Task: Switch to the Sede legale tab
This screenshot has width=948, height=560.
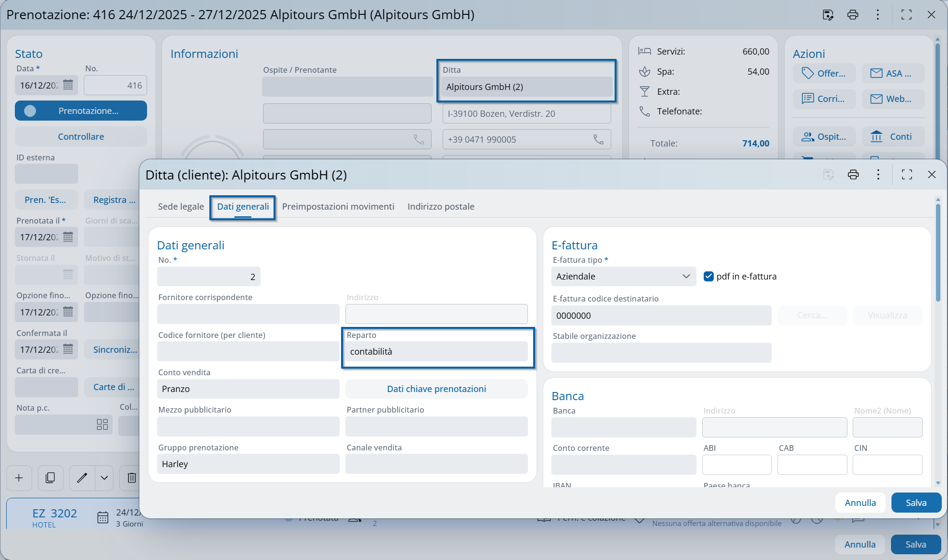Action: 181,206
